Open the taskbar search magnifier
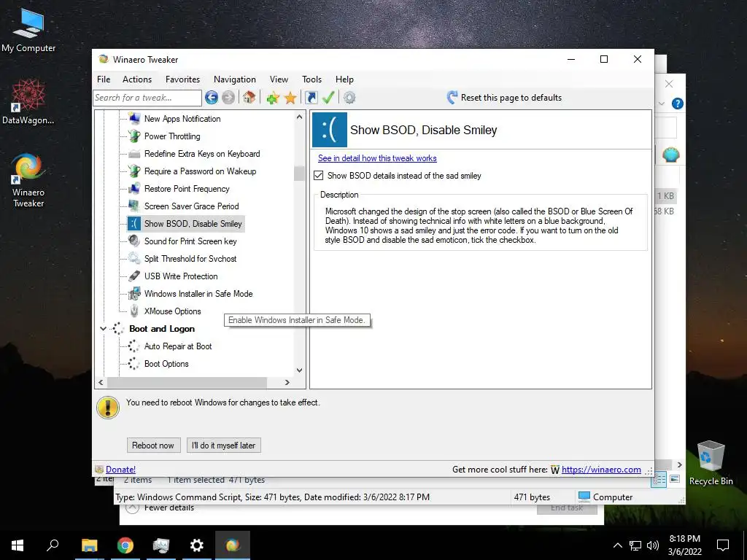 [x=53, y=545]
